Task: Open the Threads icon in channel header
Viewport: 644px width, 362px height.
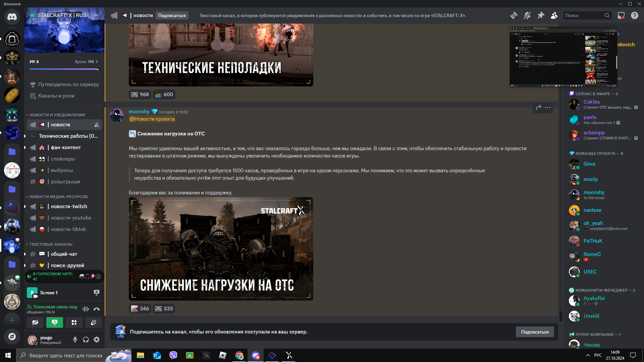Action: (514, 15)
